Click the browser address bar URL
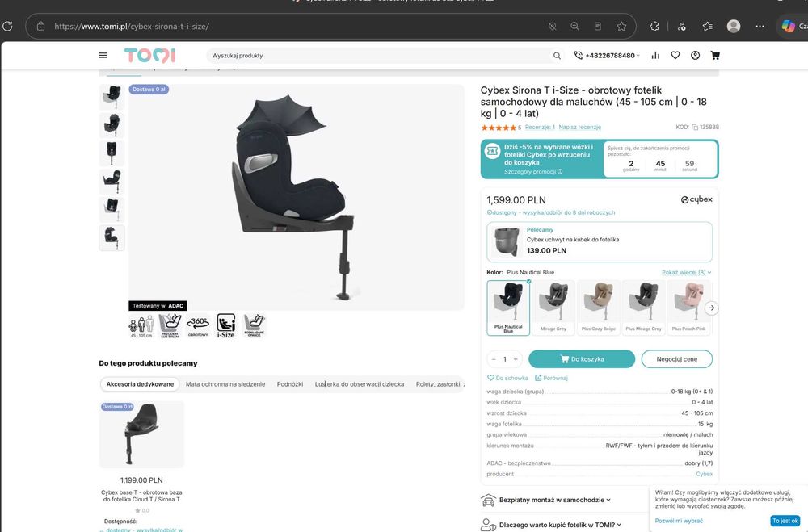This screenshot has width=808, height=532. coord(132,27)
